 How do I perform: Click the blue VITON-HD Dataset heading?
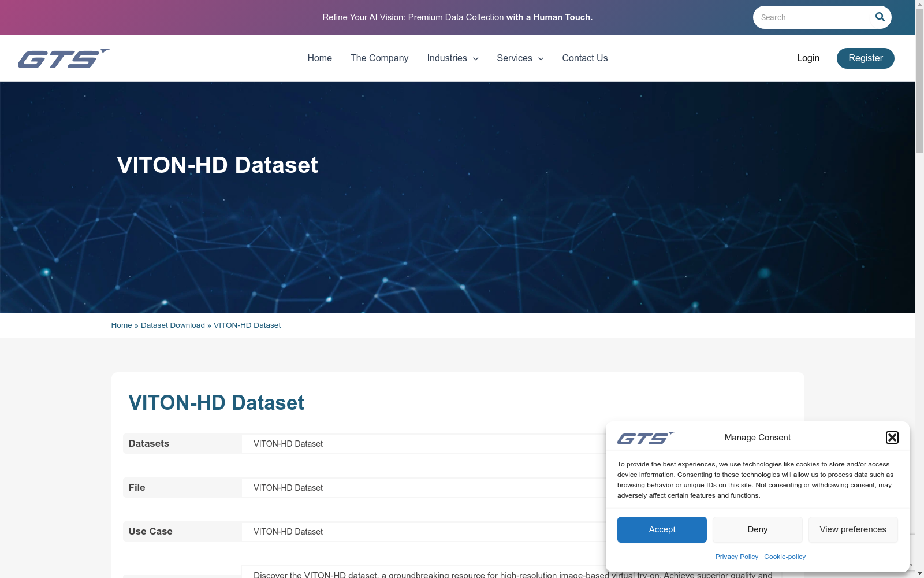click(x=216, y=403)
